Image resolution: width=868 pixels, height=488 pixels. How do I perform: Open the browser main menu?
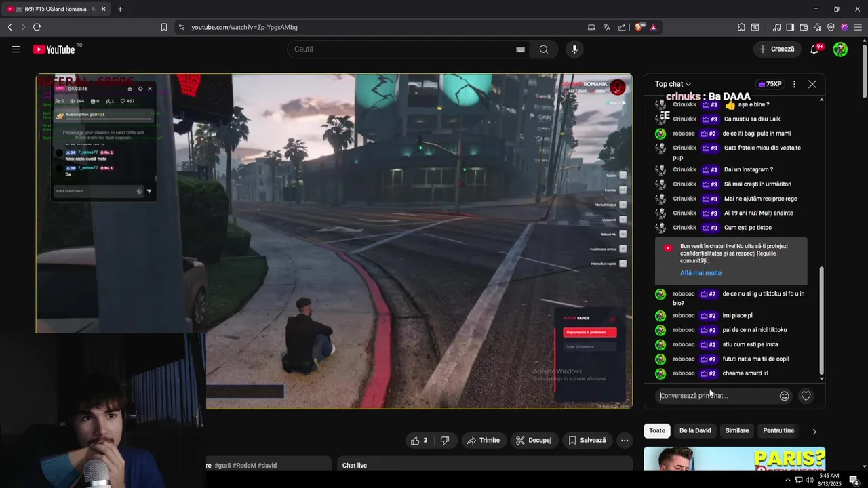point(858,27)
